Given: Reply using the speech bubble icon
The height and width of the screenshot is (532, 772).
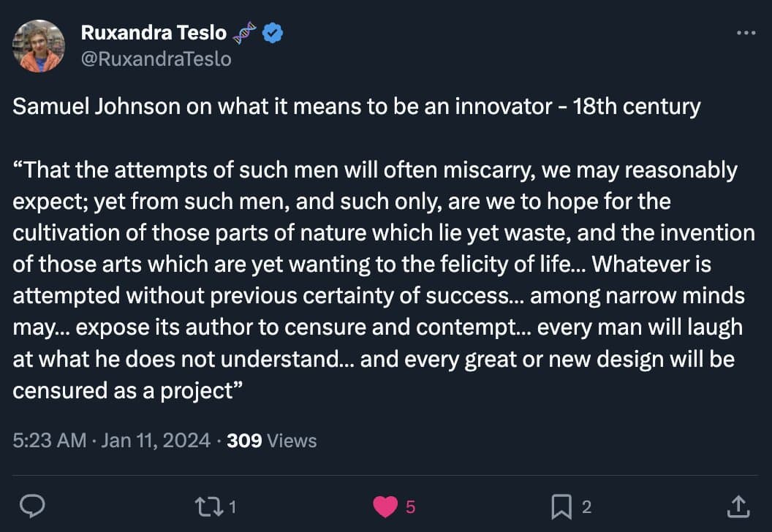Looking at the screenshot, I should (33, 506).
